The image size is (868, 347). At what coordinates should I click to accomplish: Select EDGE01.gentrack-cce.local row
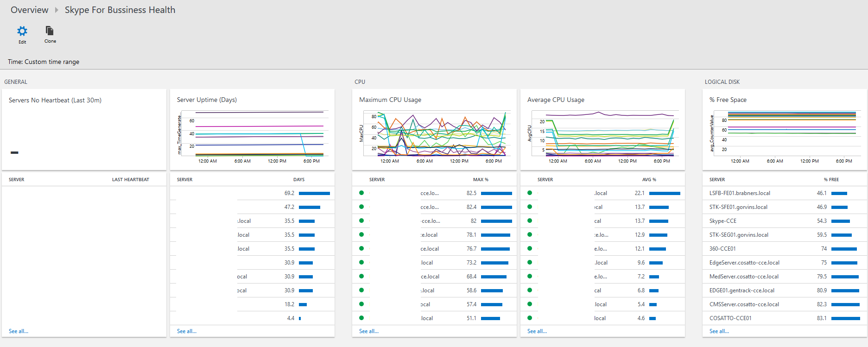(785, 290)
